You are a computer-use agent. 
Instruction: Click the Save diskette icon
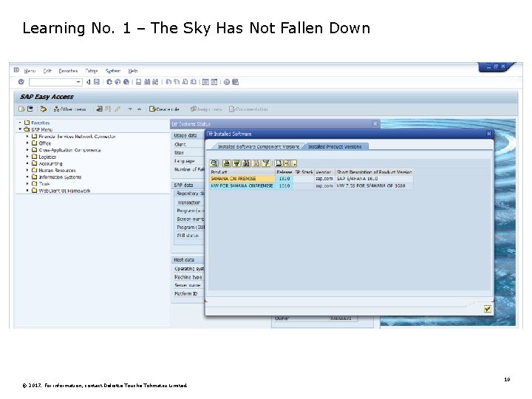click(97, 82)
